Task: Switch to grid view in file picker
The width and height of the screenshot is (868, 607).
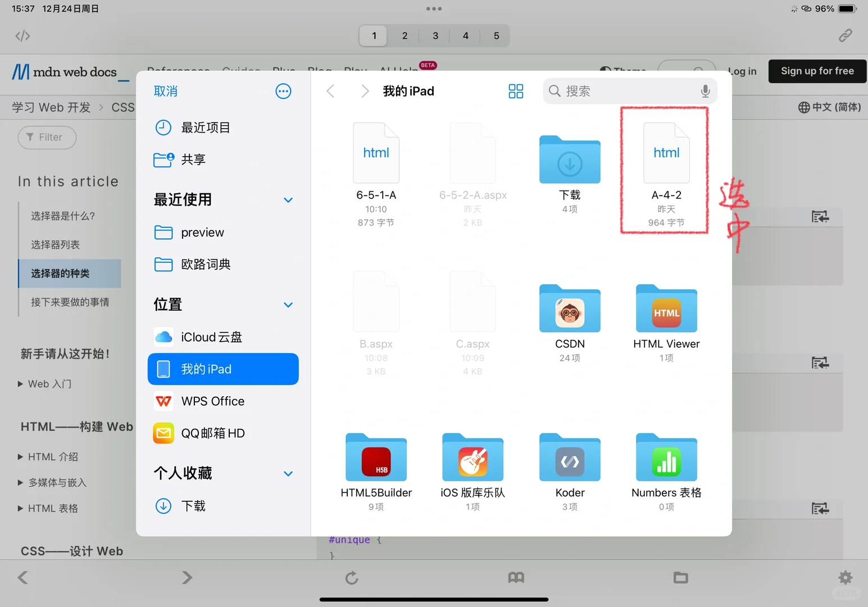Action: [516, 90]
